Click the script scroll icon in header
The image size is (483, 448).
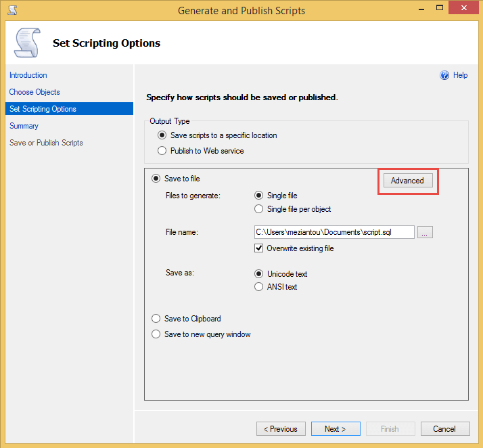point(27,43)
